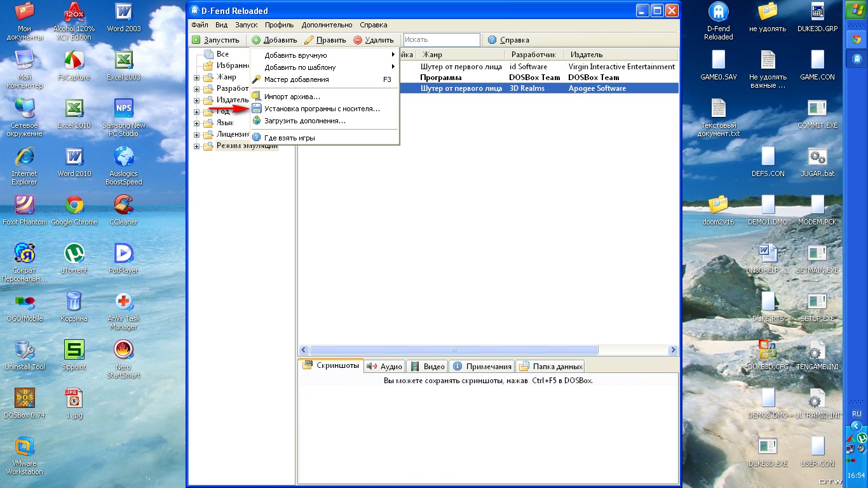Select the Alcohol 120% XCV Edition icon

click(x=74, y=21)
